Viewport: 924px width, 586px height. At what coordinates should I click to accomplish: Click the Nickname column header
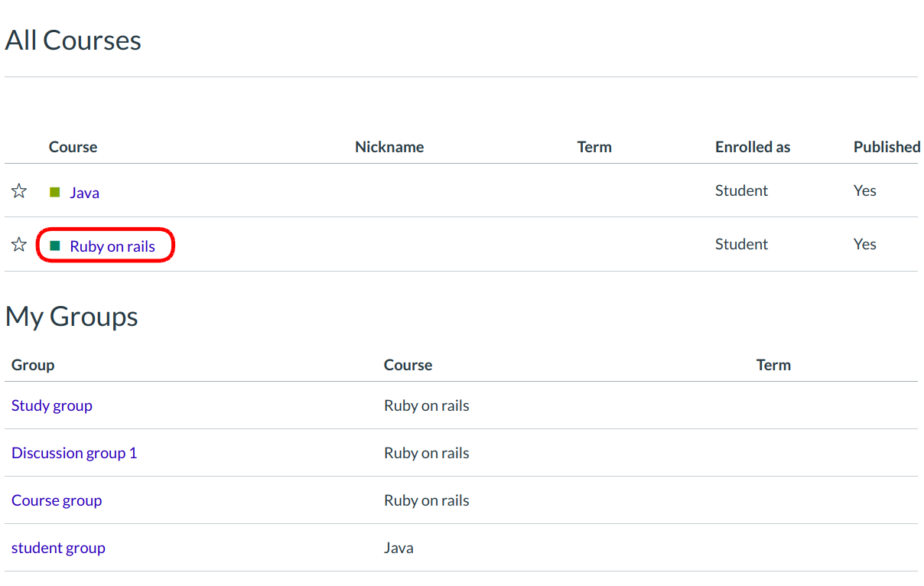(389, 147)
